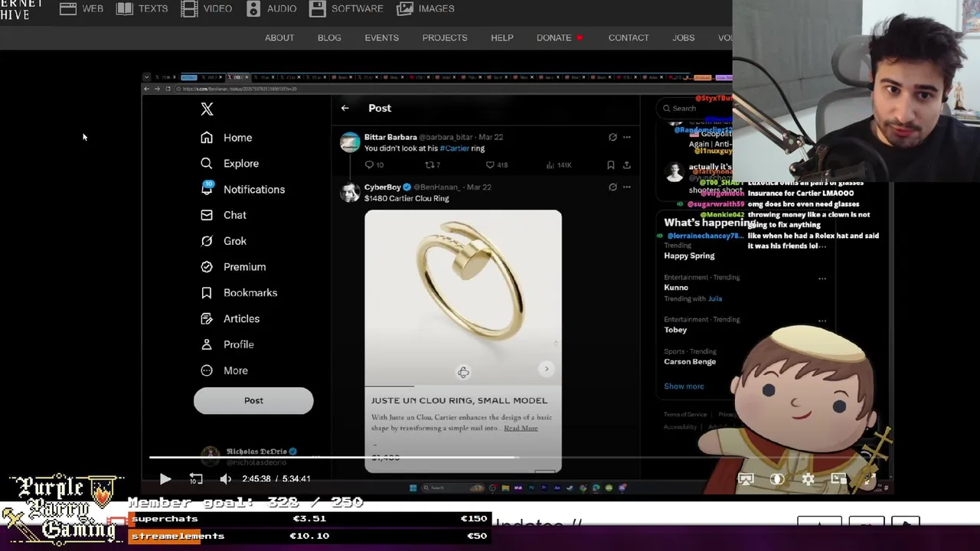Open the Internet Archive TEXTS section
Image resolution: width=980 pixels, height=551 pixels.
(x=142, y=8)
